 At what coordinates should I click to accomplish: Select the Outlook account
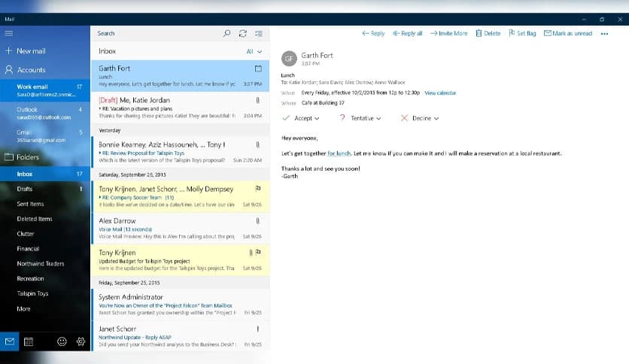45,113
